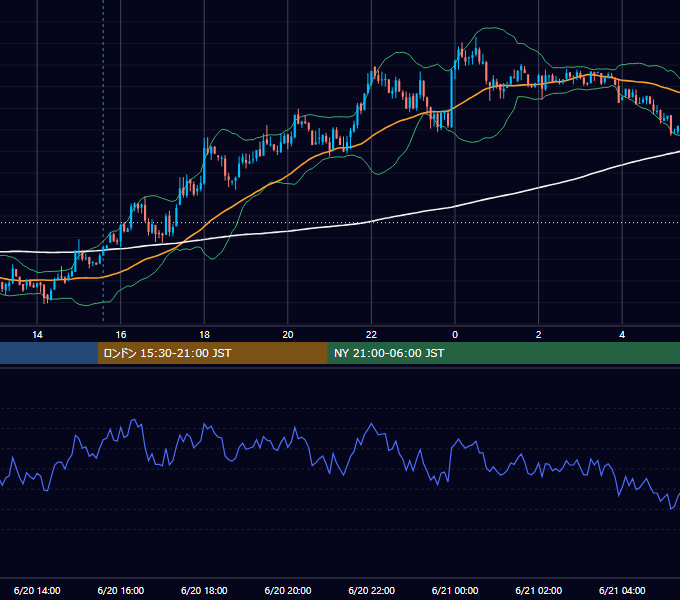This screenshot has height=600, width=680.
Task: Click the 6/20 22:00 time label
Action: click(371, 590)
